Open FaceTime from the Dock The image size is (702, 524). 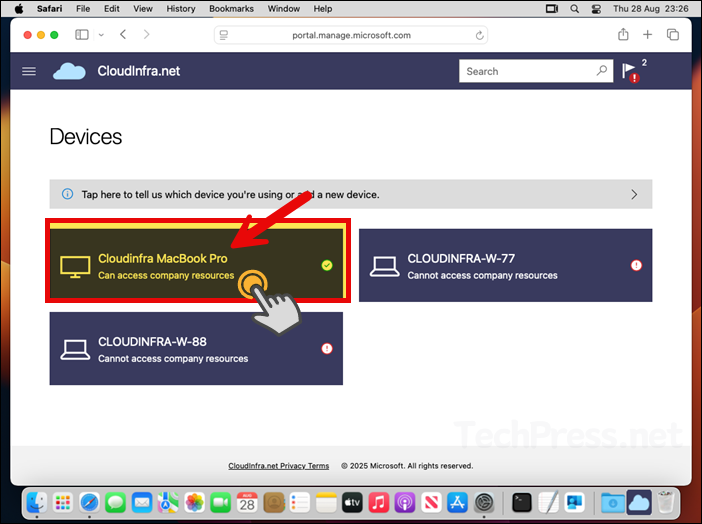pyautogui.click(x=221, y=503)
